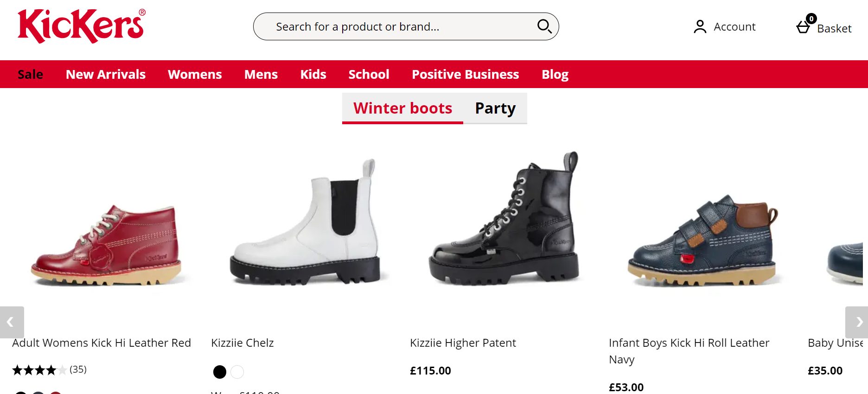Open the Sale menu item
The image size is (868, 394).
click(x=30, y=74)
